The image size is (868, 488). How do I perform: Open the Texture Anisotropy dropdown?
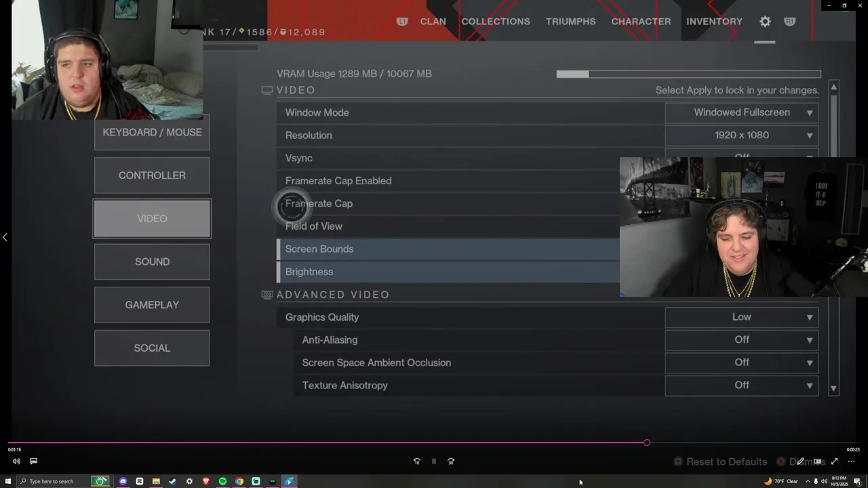click(742, 386)
